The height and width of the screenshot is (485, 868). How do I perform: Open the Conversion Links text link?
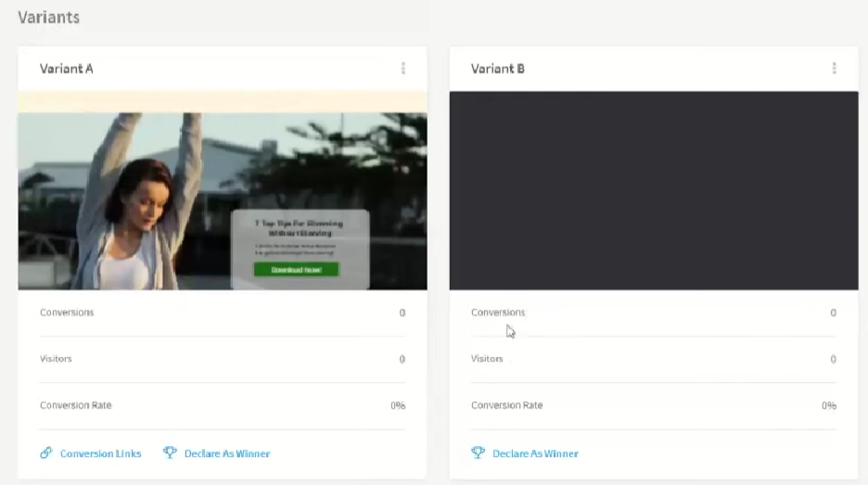pos(100,453)
